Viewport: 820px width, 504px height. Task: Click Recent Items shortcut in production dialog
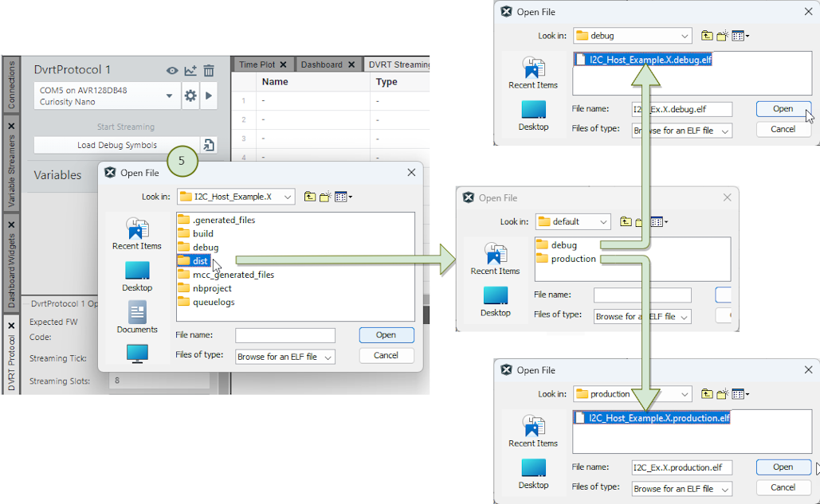tap(533, 429)
